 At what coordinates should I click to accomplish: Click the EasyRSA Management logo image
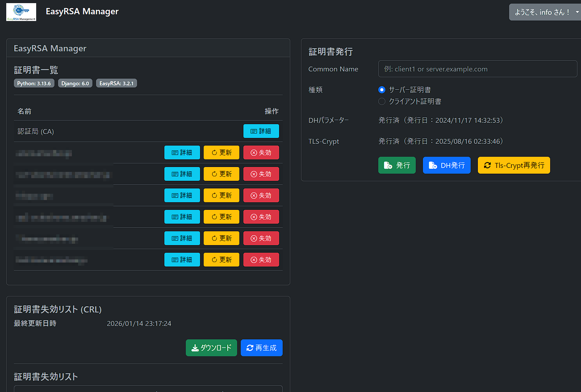coord(21,12)
